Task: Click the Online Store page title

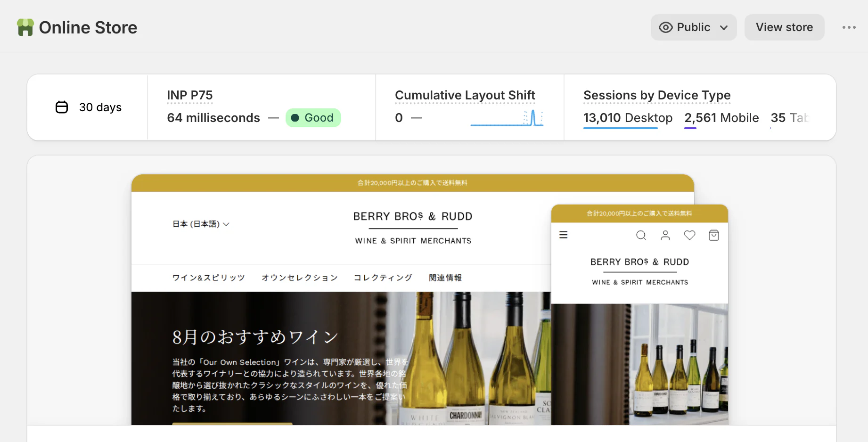Action: (88, 27)
